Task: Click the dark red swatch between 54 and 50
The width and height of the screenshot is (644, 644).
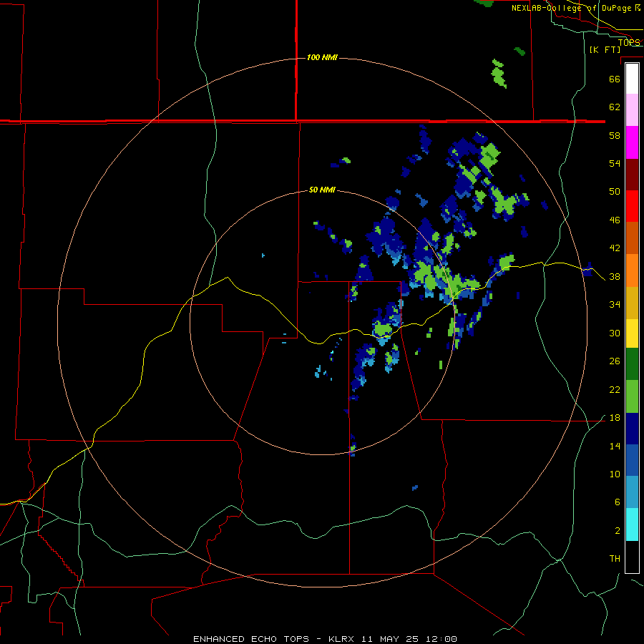Action: click(x=632, y=175)
